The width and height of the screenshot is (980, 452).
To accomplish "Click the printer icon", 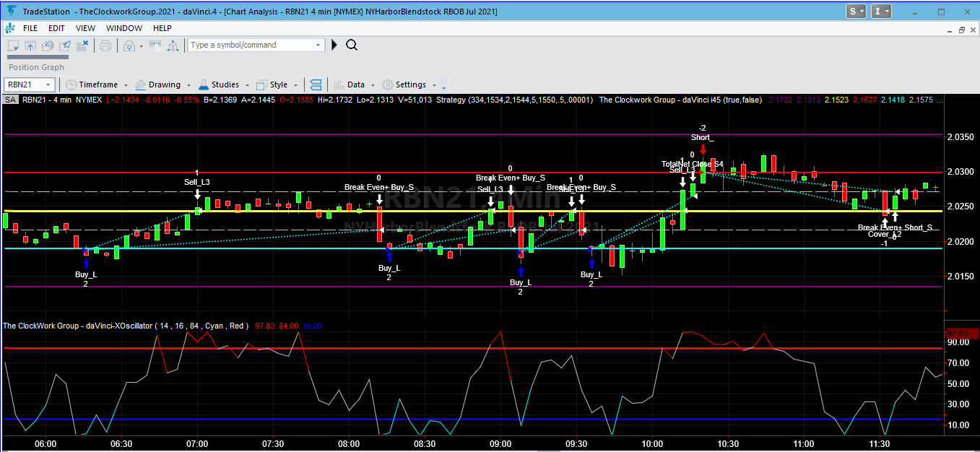I will click(105, 45).
